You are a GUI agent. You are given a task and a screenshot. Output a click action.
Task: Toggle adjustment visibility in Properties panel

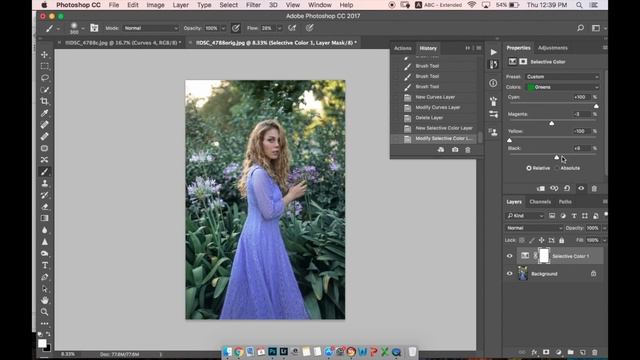pos(581,189)
